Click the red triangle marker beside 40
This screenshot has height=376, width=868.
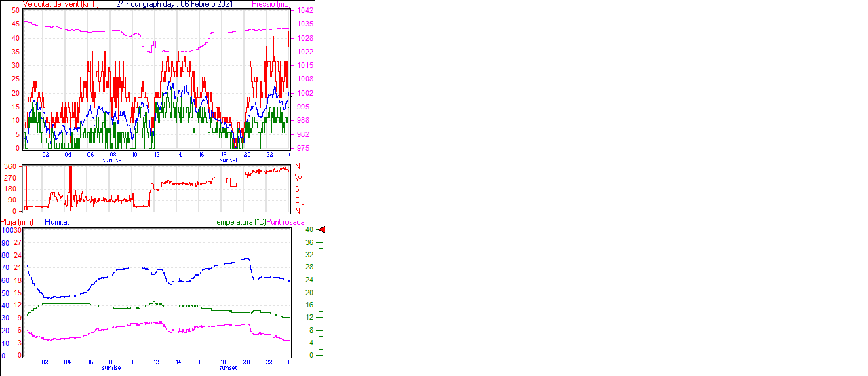point(322,230)
